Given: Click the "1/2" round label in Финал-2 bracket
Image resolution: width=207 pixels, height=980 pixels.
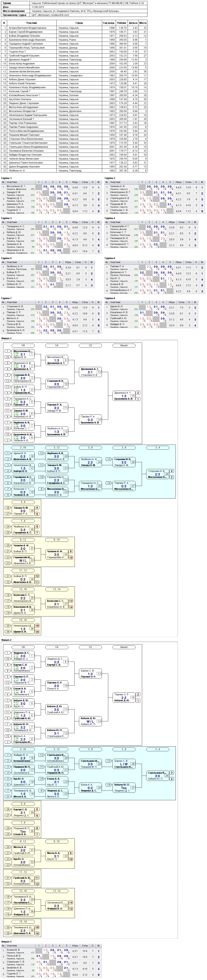Looking at the screenshot, I should pyautogui.click(x=90, y=647).
